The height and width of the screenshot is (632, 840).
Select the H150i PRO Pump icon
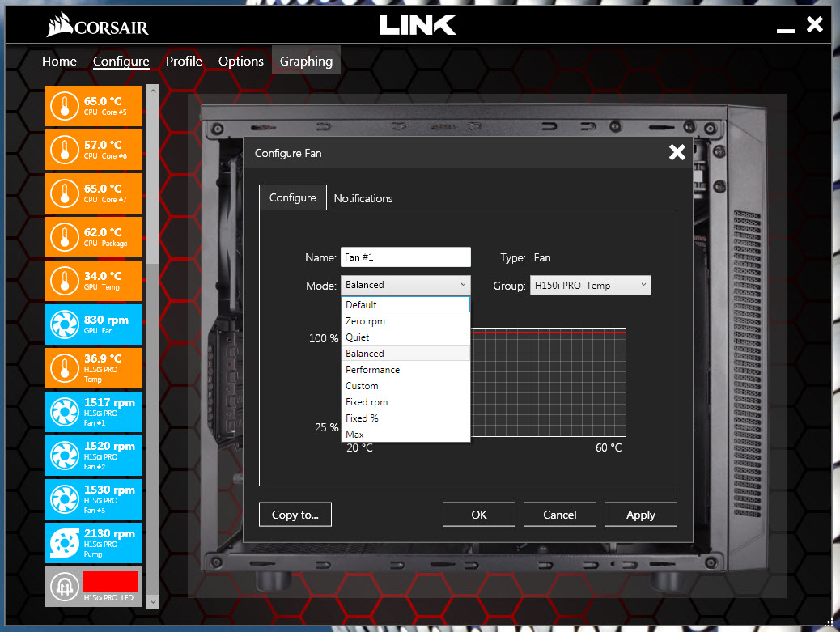tap(65, 543)
